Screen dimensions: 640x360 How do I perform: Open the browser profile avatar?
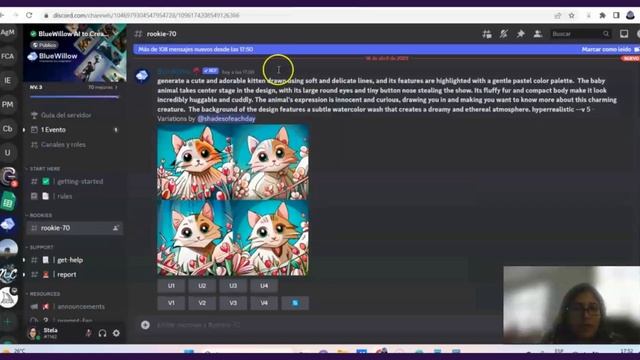point(630,16)
